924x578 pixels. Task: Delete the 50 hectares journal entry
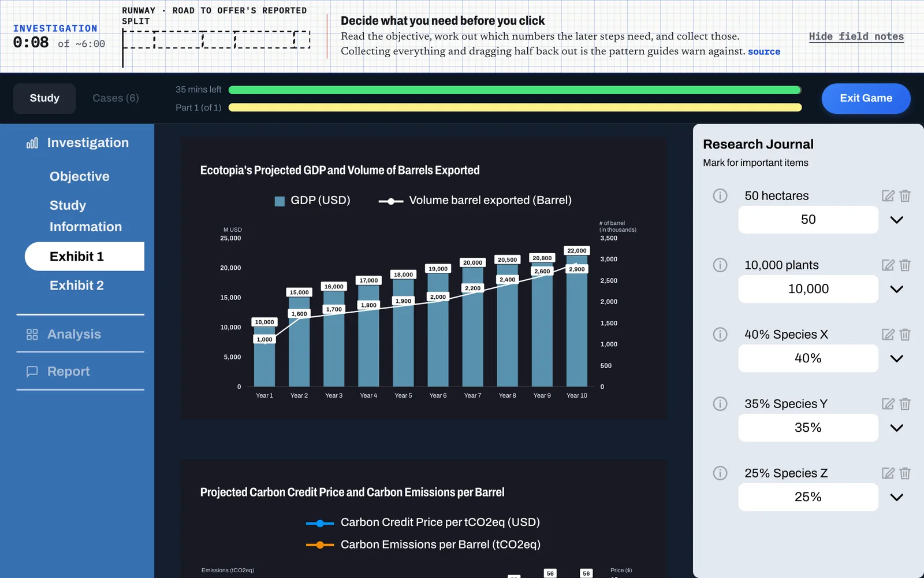click(x=905, y=195)
